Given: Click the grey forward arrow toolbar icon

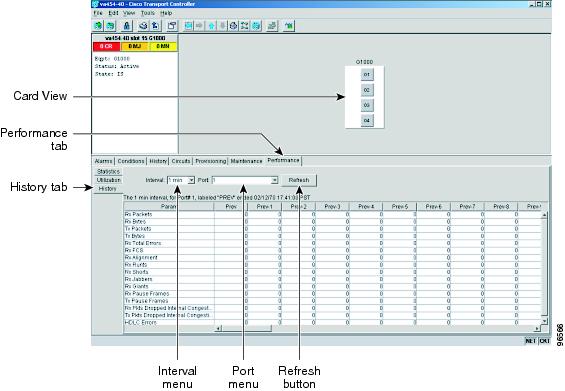Looking at the screenshot, I should (200, 26).
